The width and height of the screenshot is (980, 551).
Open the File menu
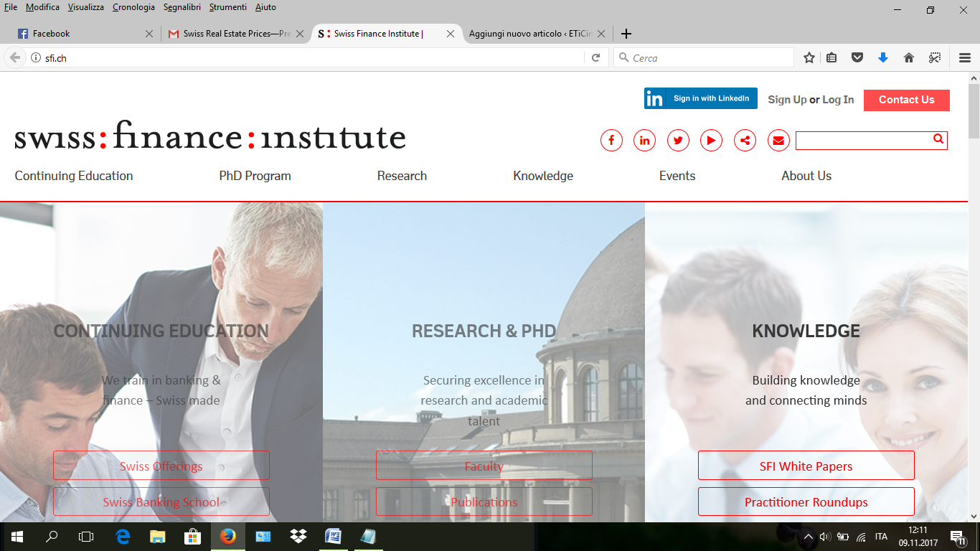(x=11, y=7)
